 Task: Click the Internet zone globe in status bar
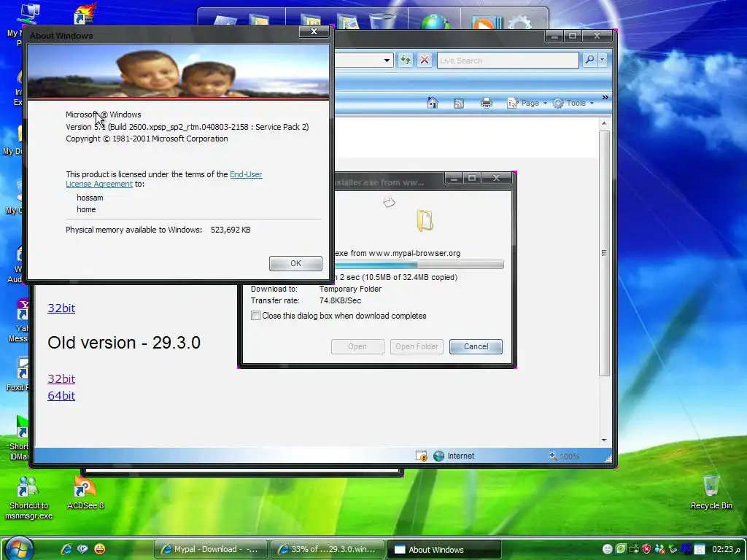point(438,456)
